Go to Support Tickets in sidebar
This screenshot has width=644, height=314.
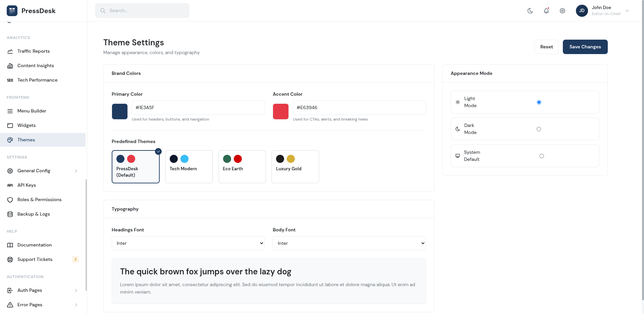click(35, 260)
